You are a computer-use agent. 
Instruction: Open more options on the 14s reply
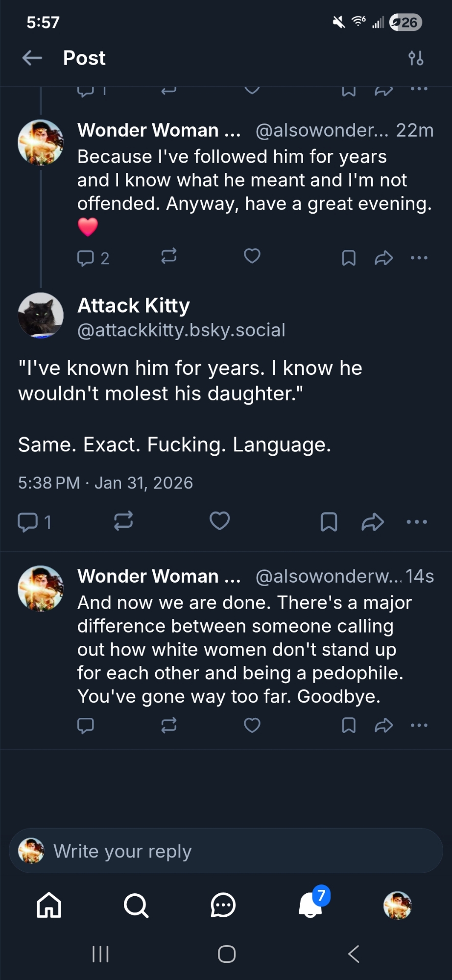419,725
